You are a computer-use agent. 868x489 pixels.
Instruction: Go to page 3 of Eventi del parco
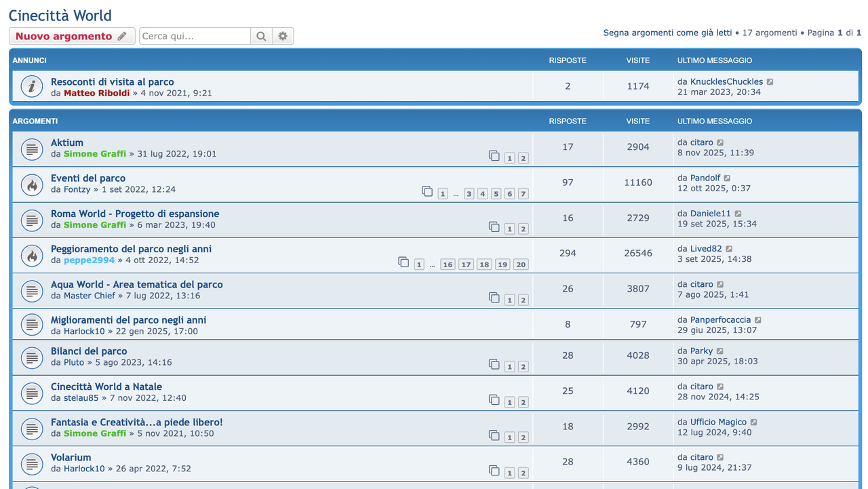tap(469, 194)
